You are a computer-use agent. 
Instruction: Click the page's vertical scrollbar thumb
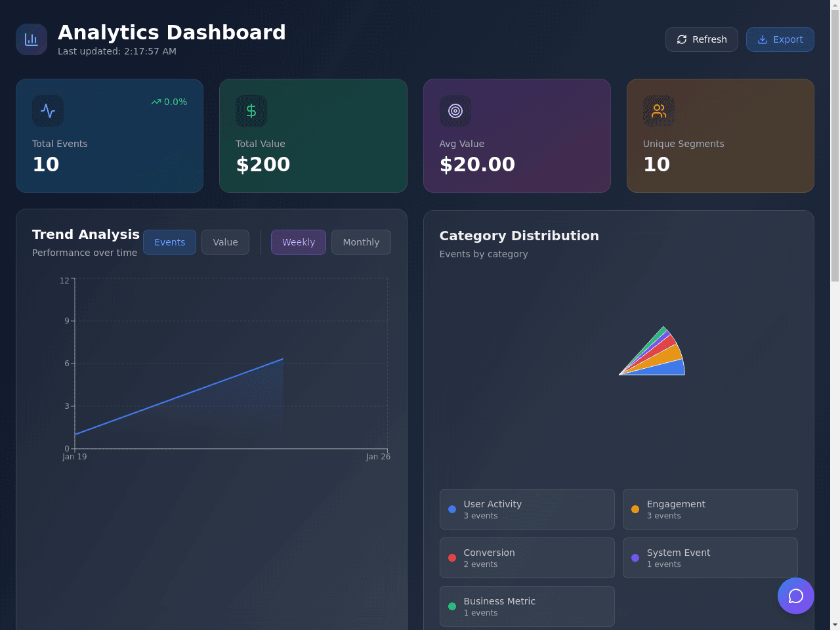point(835,146)
